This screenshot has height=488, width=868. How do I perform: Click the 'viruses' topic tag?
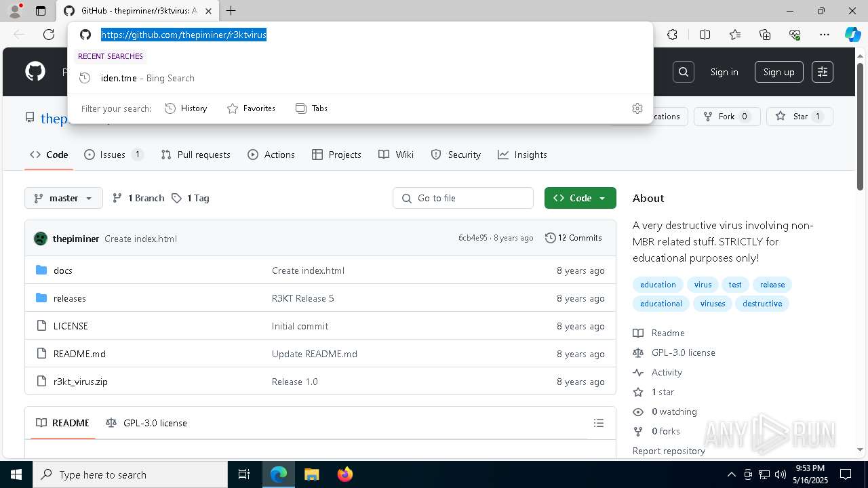[x=713, y=304]
